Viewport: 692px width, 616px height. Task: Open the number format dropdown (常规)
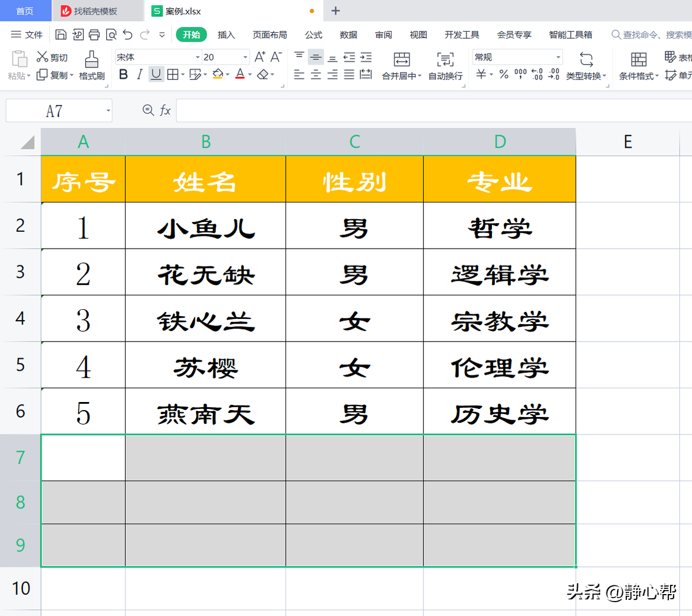click(558, 57)
